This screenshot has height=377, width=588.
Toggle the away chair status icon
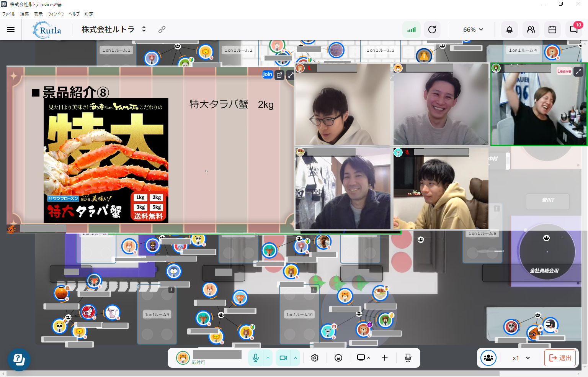coord(408,358)
